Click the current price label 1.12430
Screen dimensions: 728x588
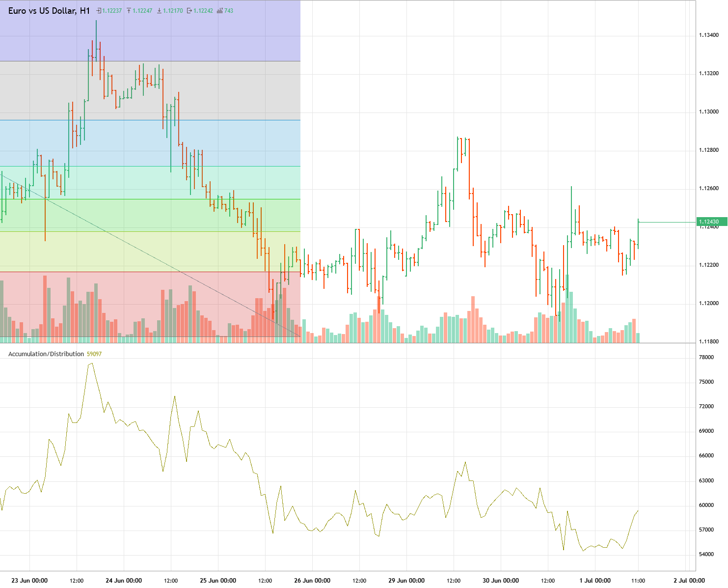click(712, 222)
